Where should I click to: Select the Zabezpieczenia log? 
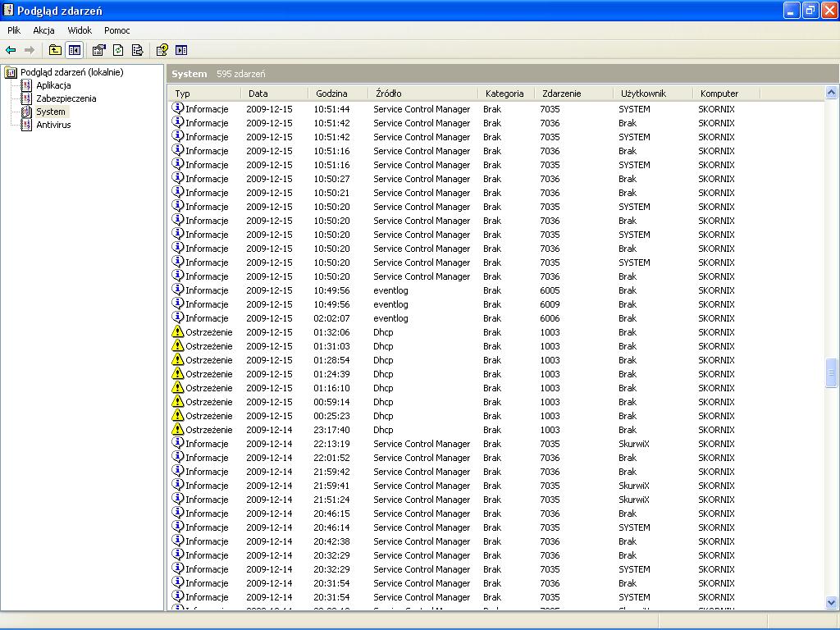(66, 98)
